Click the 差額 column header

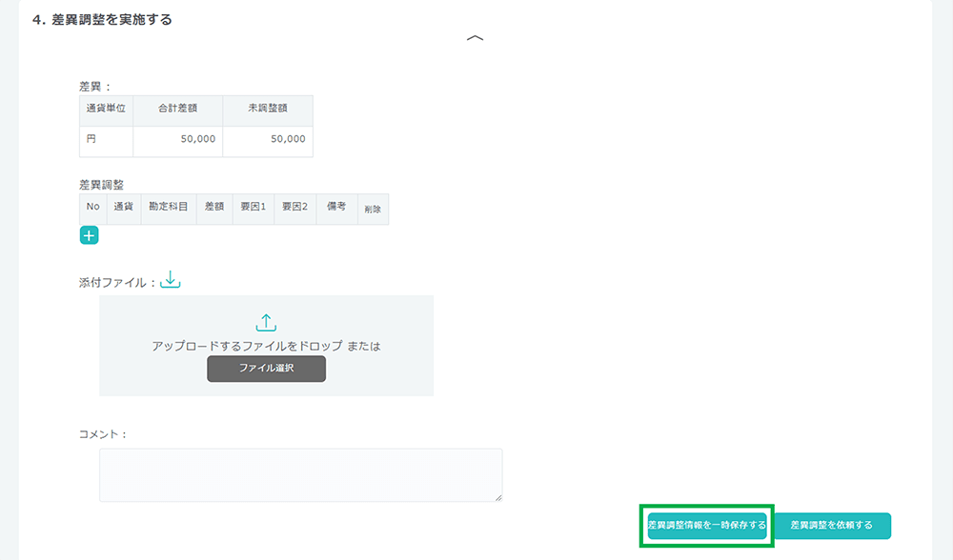click(x=213, y=207)
